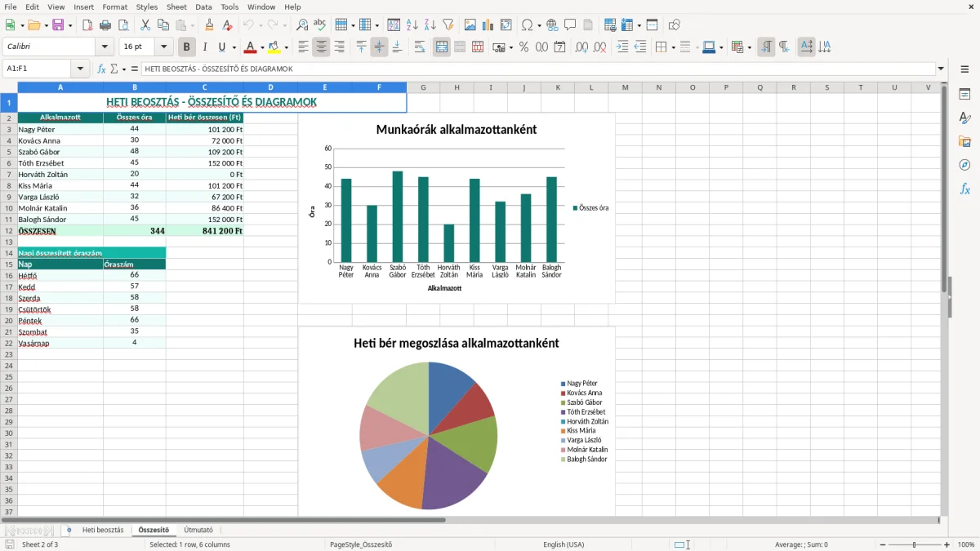Run the Spelling check icon
The image size is (980, 551).
320,25
